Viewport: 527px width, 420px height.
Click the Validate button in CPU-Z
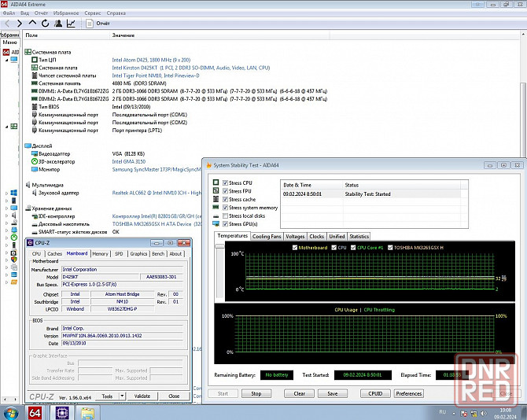142,396
